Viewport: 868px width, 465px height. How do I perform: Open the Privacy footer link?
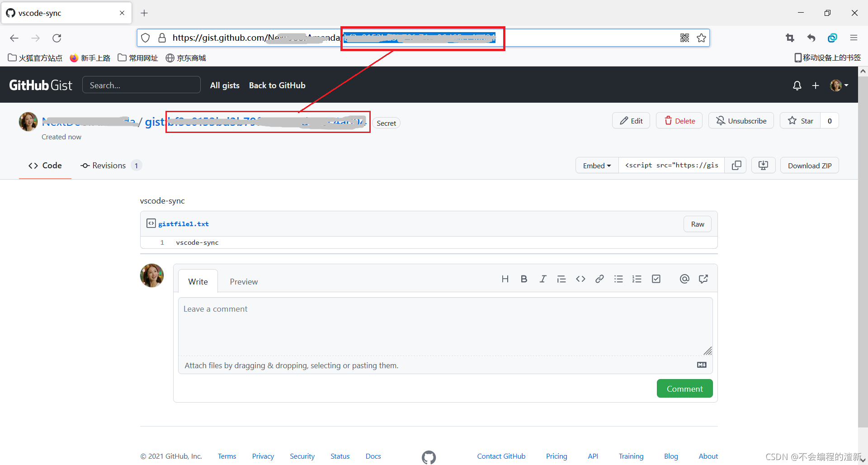click(x=263, y=456)
